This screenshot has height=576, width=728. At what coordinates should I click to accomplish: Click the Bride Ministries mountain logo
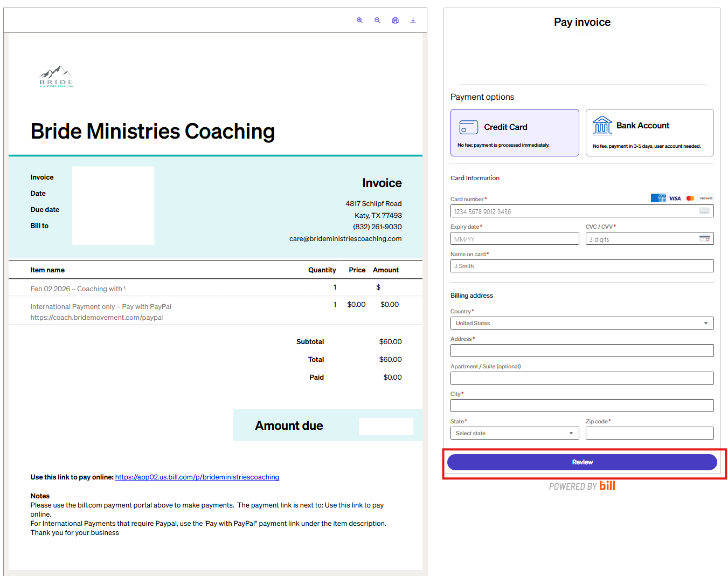[x=56, y=76]
